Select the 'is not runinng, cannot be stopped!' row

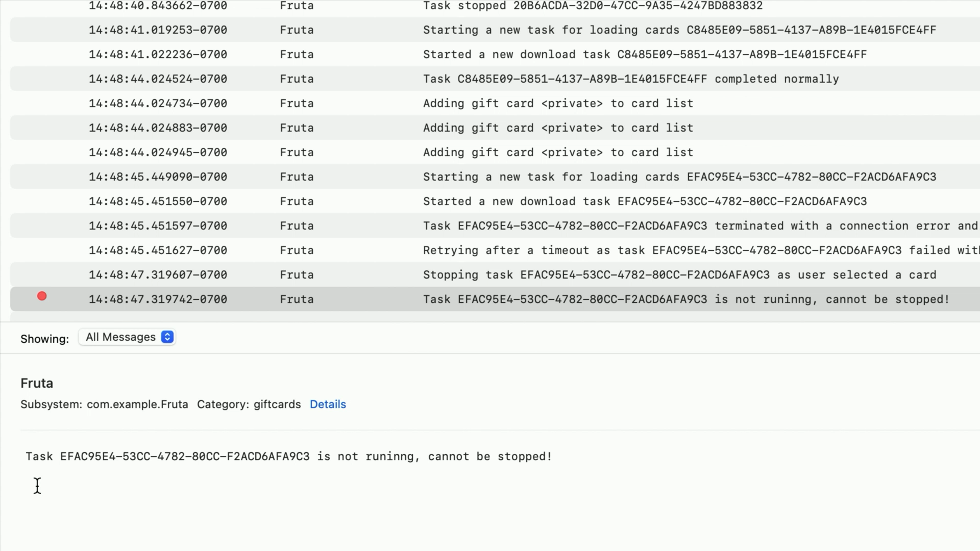[495, 299]
